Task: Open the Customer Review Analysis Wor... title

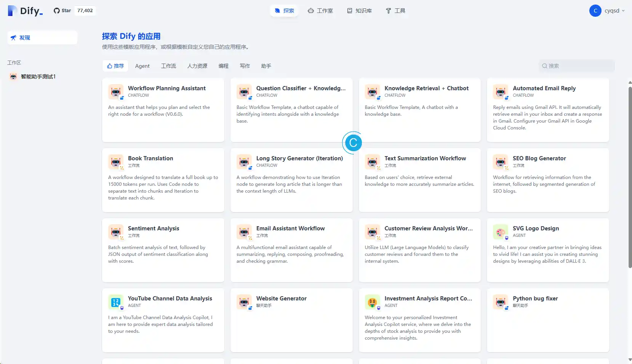Action: pos(429,228)
